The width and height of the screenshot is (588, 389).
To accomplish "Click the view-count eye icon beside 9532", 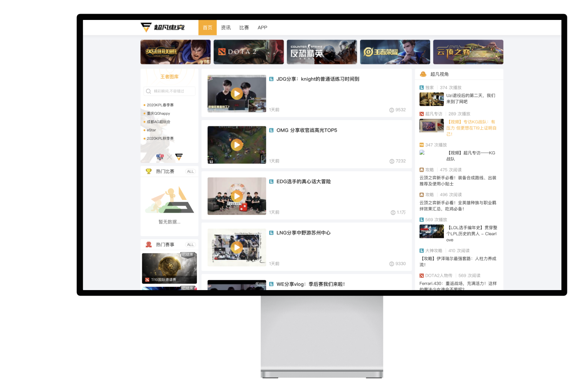I will (392, 110).
